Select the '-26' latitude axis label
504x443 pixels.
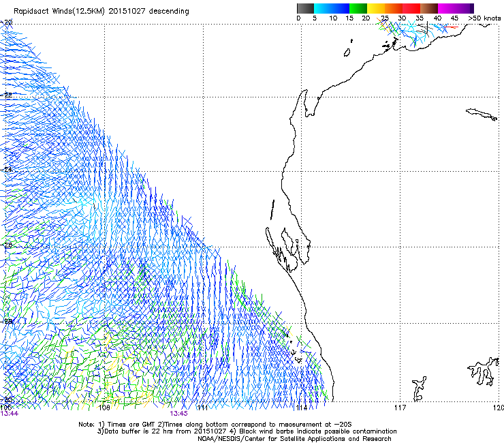point(6,245)
